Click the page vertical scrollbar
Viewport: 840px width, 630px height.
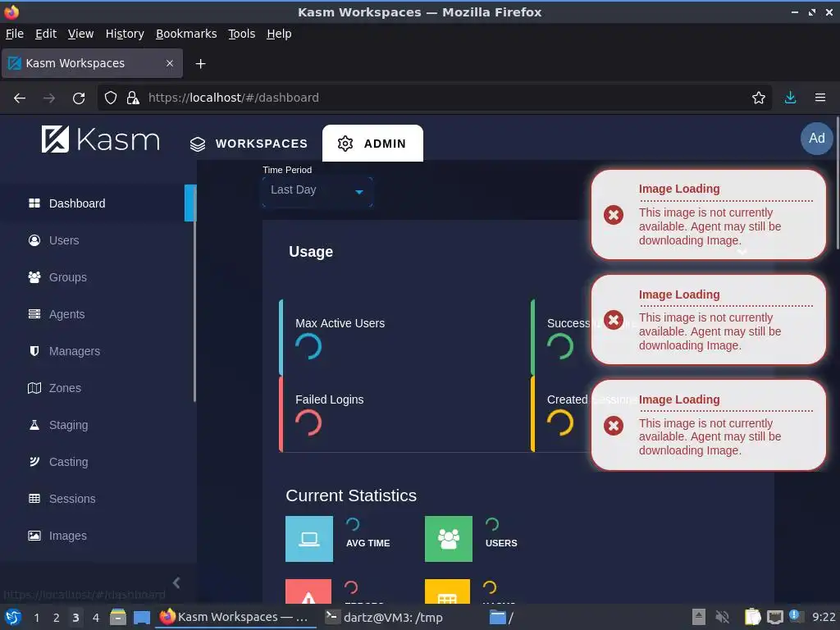(x=837, y=182)
